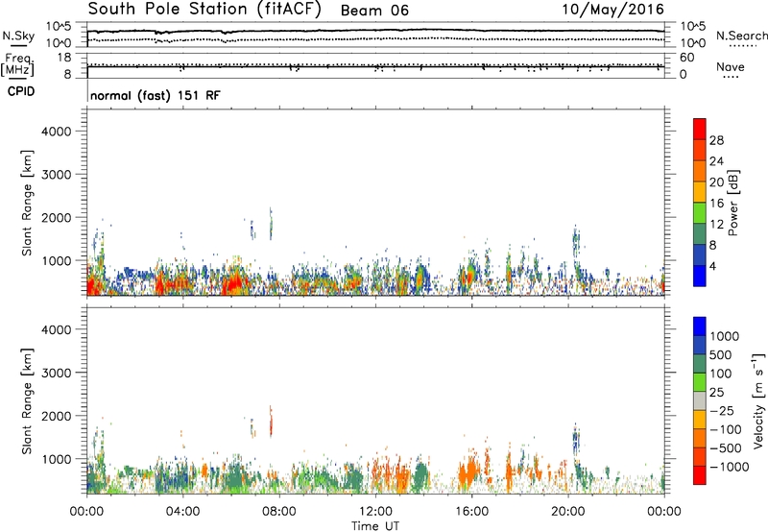The image size is (768, 532).
Task: Click the date 10/May/2016
Action: pyautogui.click(x=612, y=10)
